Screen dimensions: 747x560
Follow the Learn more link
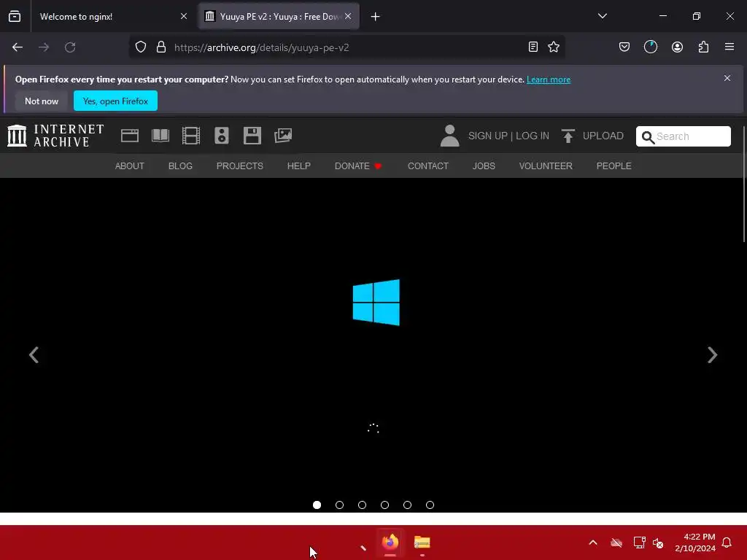tap(549, 79)
